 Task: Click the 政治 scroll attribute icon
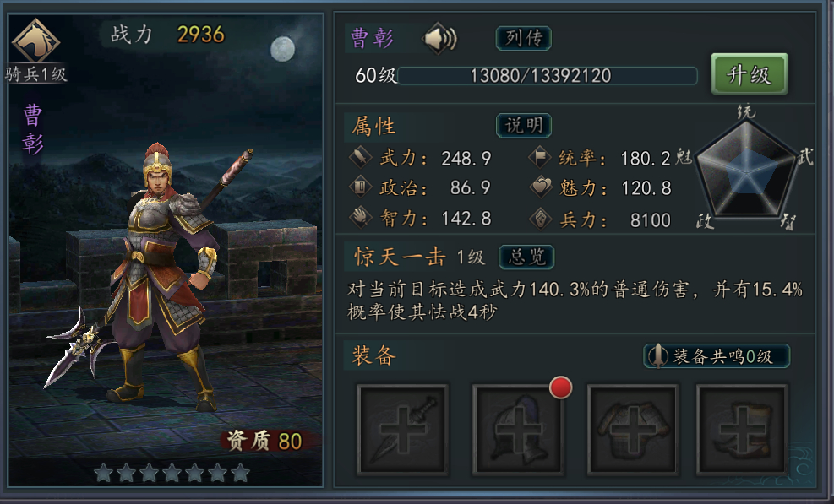(x=360, y=187)
